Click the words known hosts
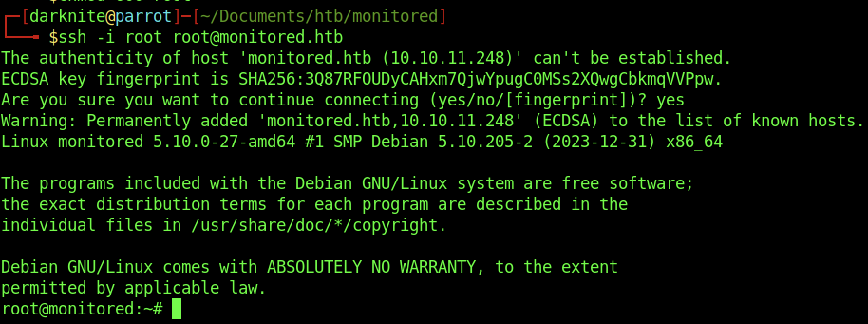 click(x=812, y=121)
